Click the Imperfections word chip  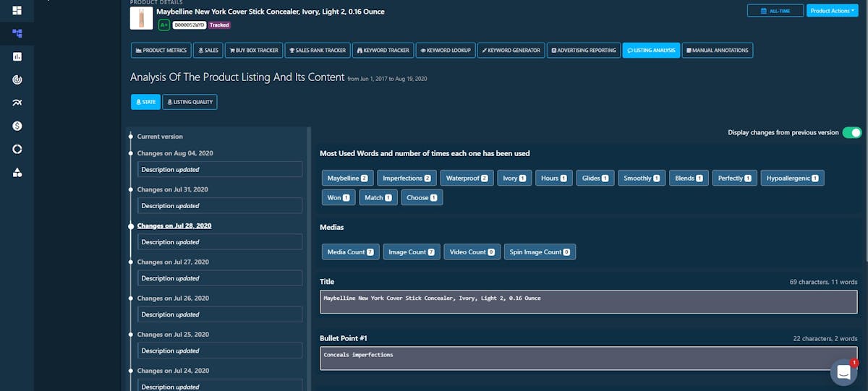(x=407, y=178)
